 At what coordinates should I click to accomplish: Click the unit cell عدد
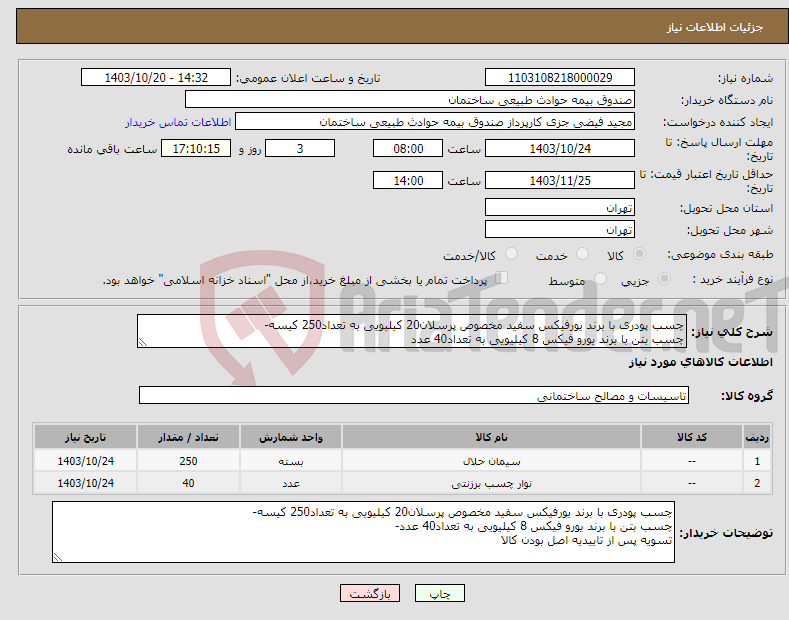point(291,483)
